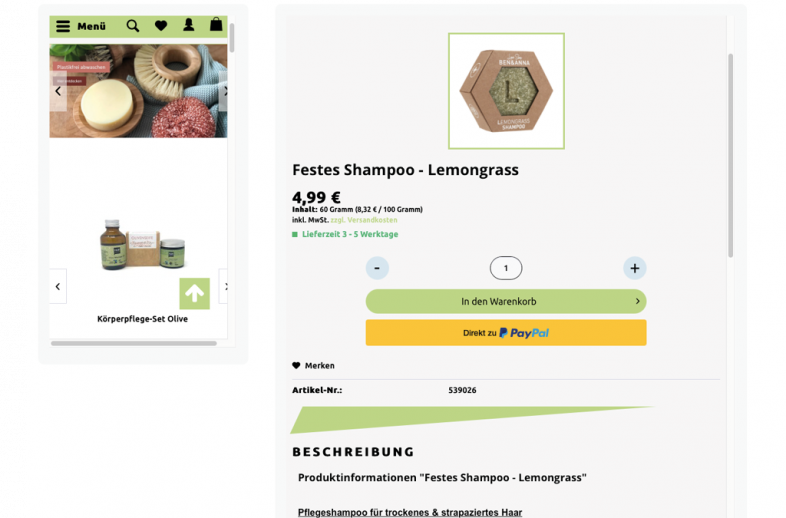Image resolution: width=786 pixels, height=518 pixels.
Task: Click the quantity input field
Action: click(x=506, y=268)
